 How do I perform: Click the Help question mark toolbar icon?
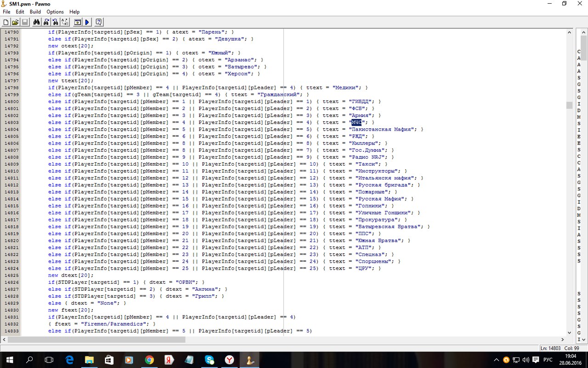click(98, 22)
